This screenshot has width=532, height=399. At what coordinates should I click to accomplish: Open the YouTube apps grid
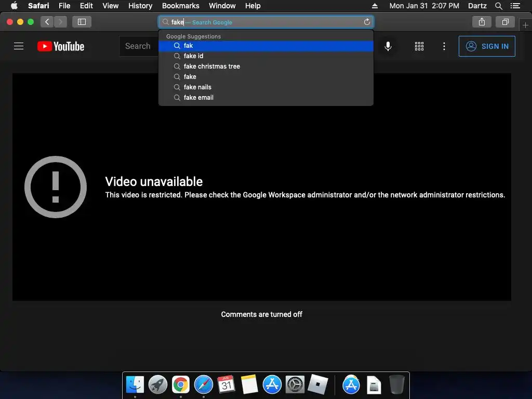[419, 46]
